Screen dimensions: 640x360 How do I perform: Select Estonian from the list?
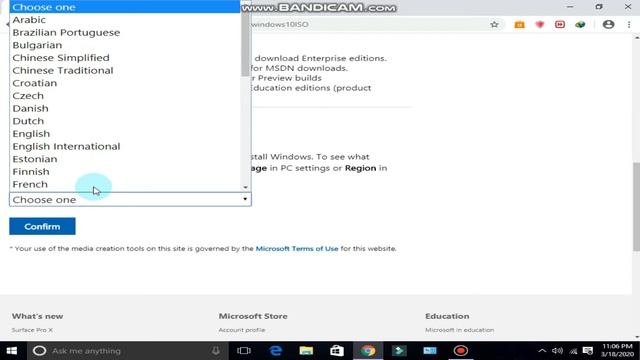point(124,159)
